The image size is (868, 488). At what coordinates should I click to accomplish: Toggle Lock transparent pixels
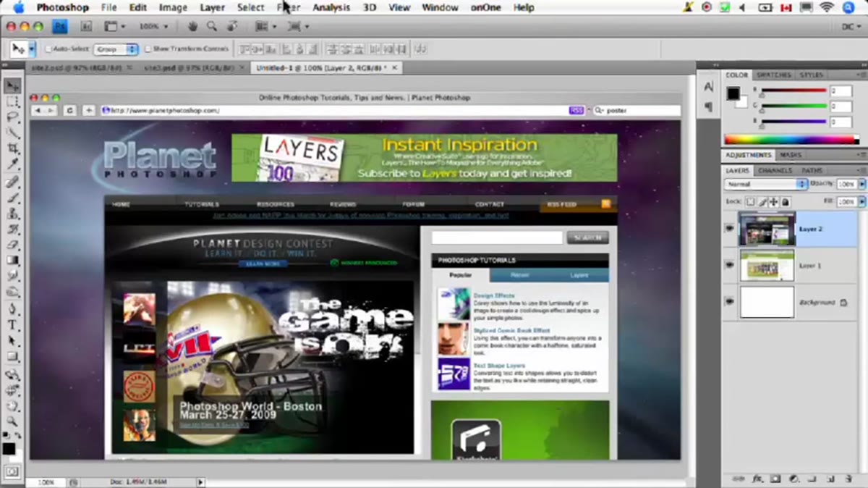(750, 202)
